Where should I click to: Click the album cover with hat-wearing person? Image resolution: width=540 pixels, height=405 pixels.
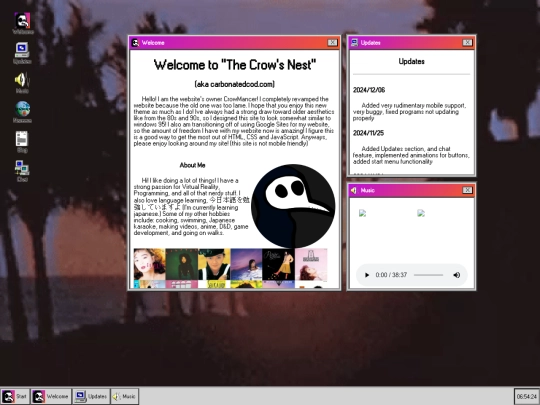214,264
